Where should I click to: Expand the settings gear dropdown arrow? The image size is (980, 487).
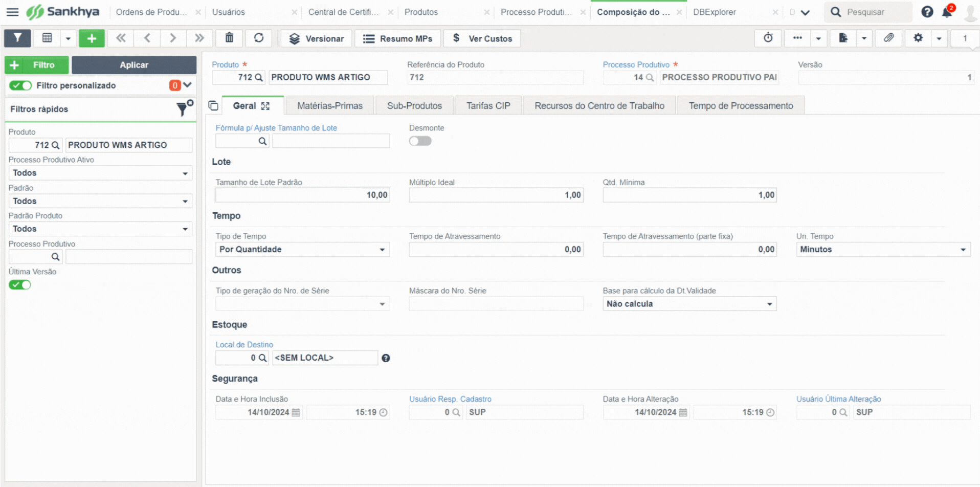939,38
